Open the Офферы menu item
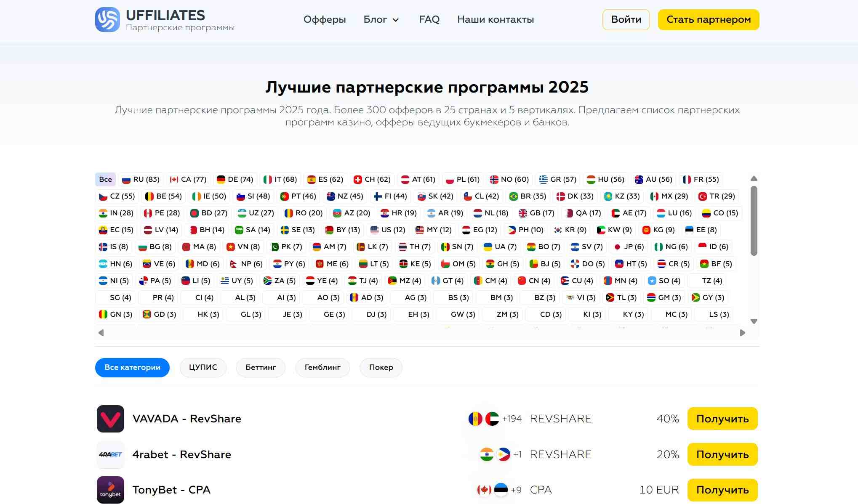 (x=325, y=19)
